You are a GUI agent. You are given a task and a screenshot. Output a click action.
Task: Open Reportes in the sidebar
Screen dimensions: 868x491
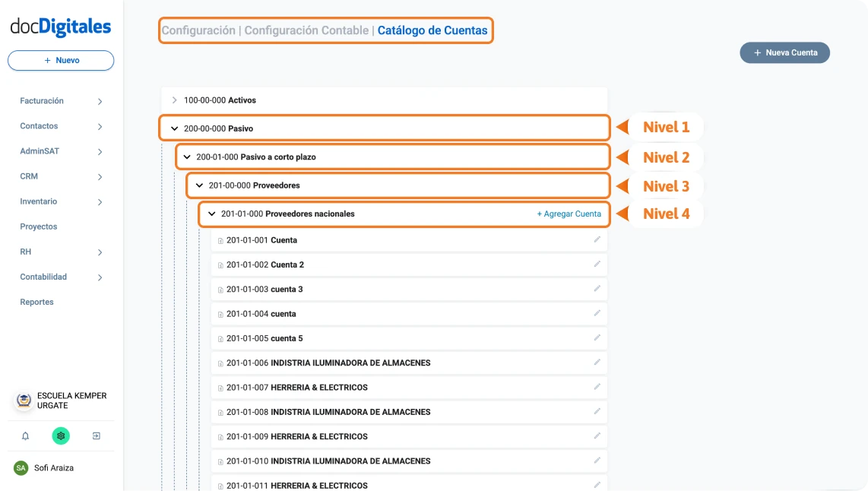36,303
